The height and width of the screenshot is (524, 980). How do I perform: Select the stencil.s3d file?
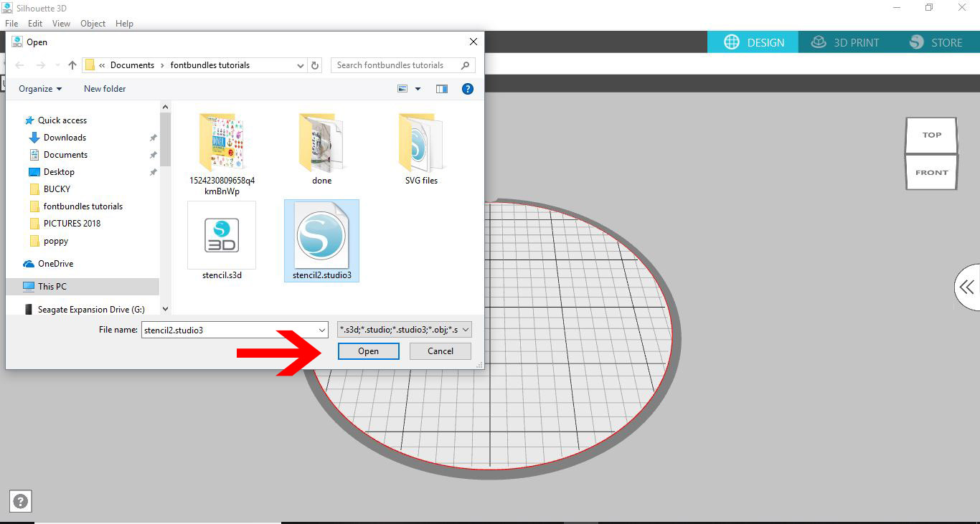[222, 241]
